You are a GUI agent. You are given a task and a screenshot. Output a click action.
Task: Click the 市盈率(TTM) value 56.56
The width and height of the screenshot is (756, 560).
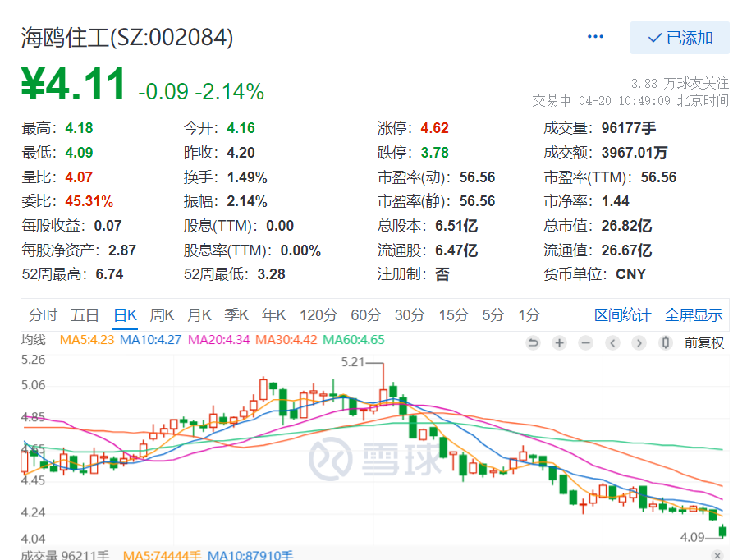pyautogui.click(x=658, y=177)
